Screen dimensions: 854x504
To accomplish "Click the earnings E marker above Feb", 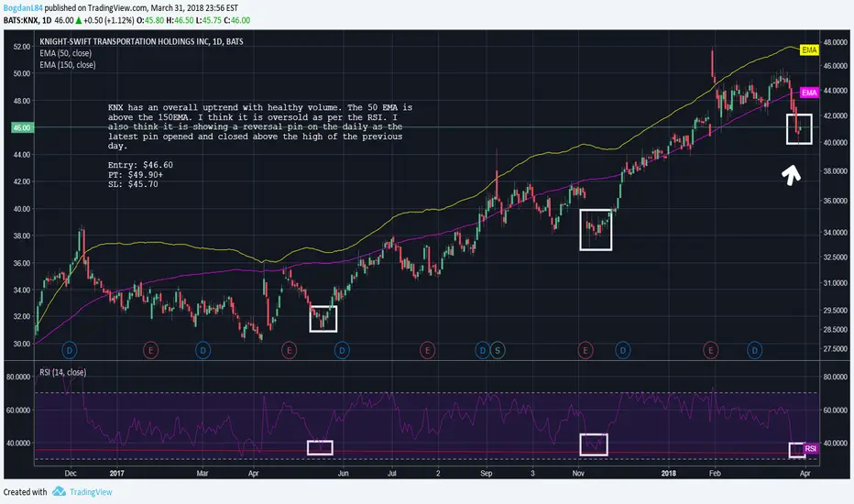I will pos(710,350).
